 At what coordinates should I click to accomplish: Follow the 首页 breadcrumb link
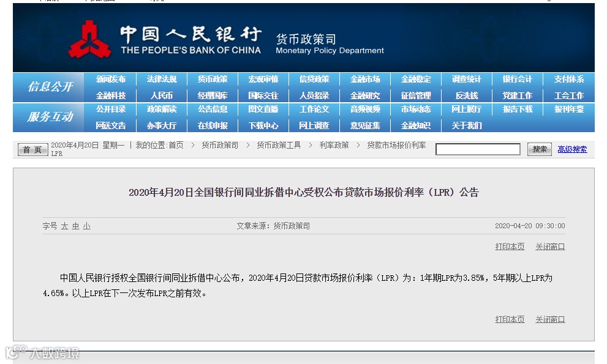tap(176, 145)
